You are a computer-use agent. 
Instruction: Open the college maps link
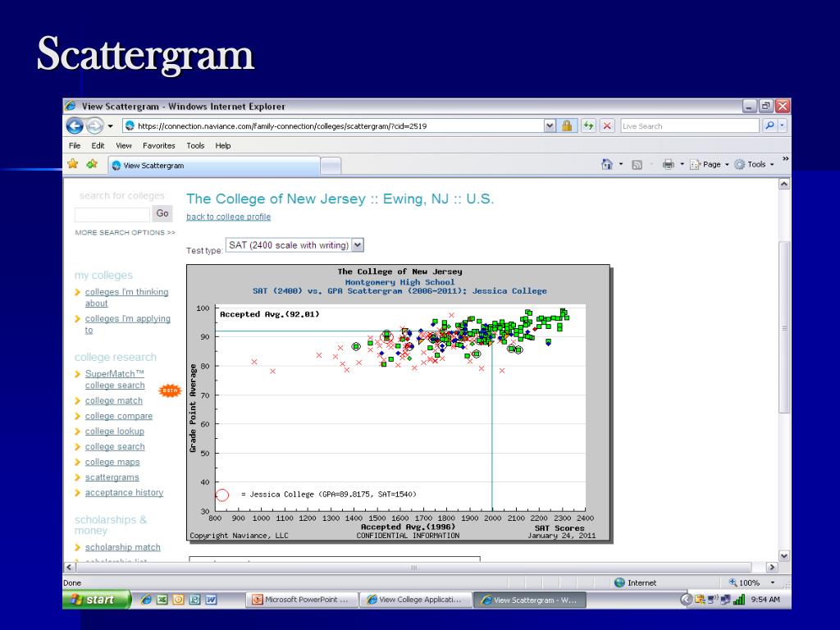click(x=112, y=462)
